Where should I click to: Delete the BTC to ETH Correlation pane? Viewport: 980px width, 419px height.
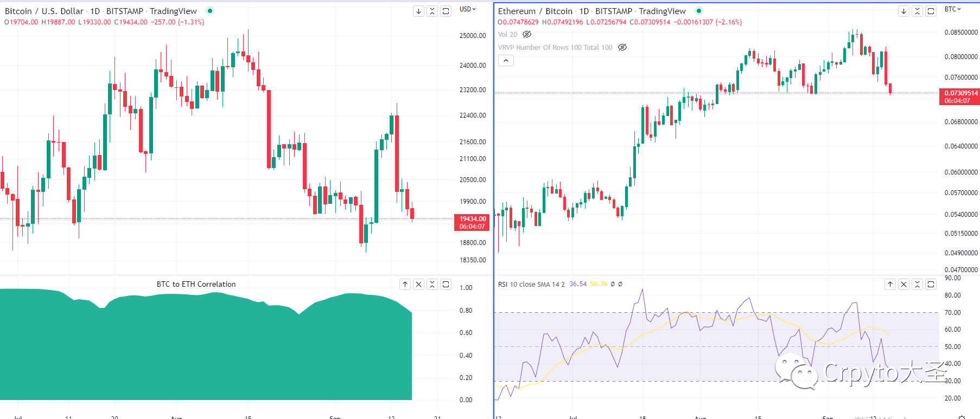click(x=418, y=284)
